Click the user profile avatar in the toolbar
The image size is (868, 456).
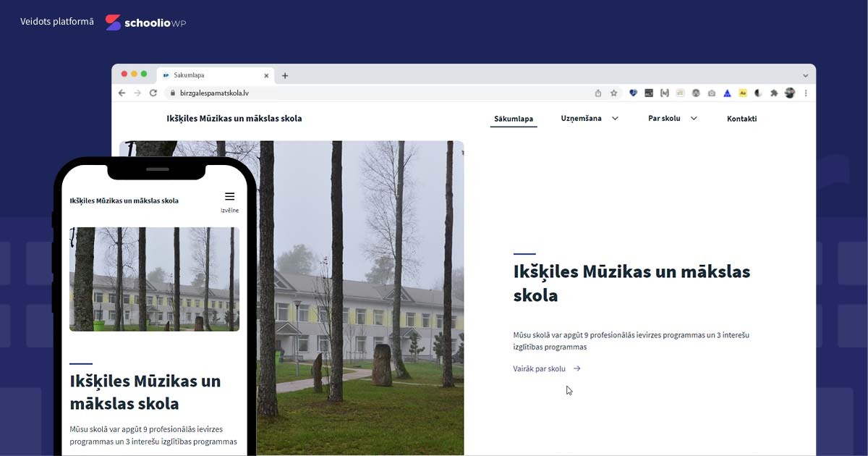[x=790, y=93]
